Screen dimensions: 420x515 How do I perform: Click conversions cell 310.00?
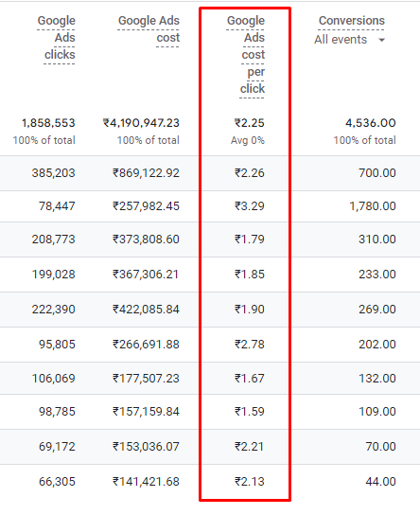[377, 240]
